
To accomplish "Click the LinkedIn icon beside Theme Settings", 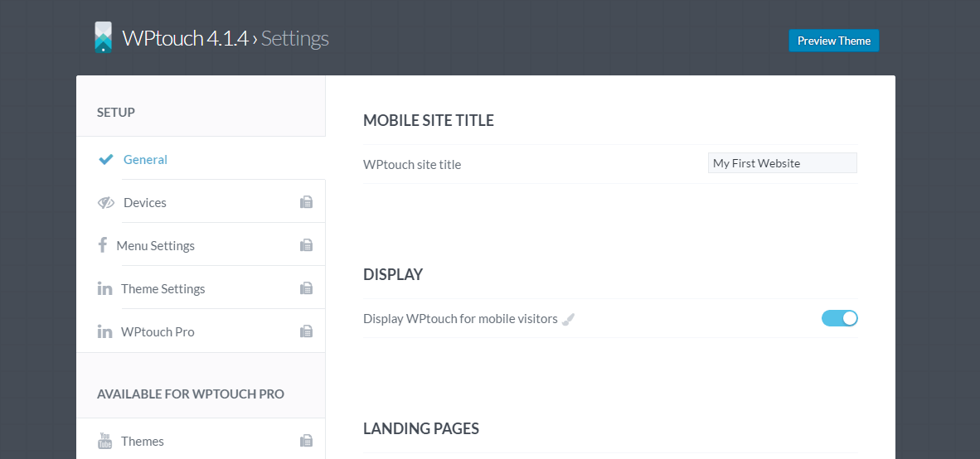I will (105, 288).
